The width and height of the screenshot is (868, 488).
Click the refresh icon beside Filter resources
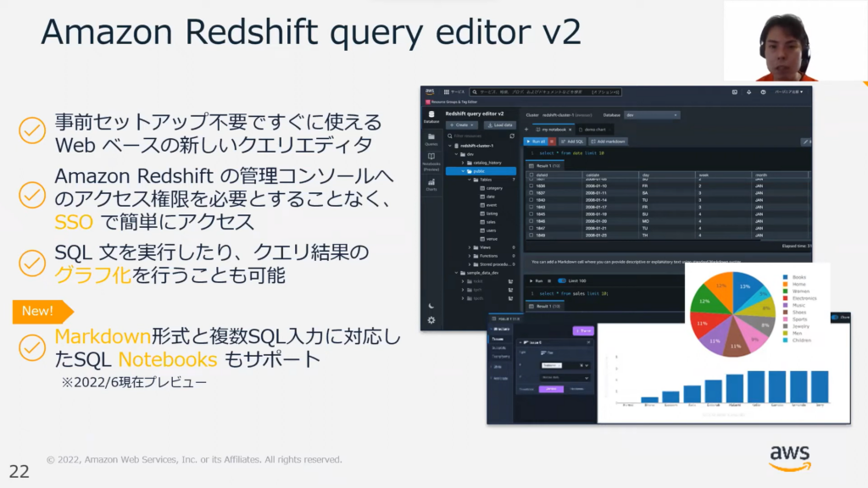coord(512,136)
